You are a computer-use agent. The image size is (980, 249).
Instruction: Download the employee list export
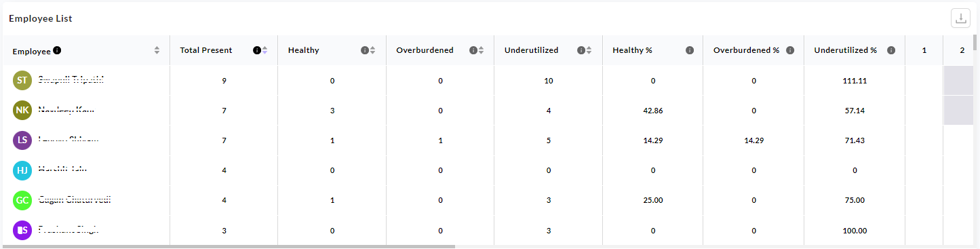point(960,18)
